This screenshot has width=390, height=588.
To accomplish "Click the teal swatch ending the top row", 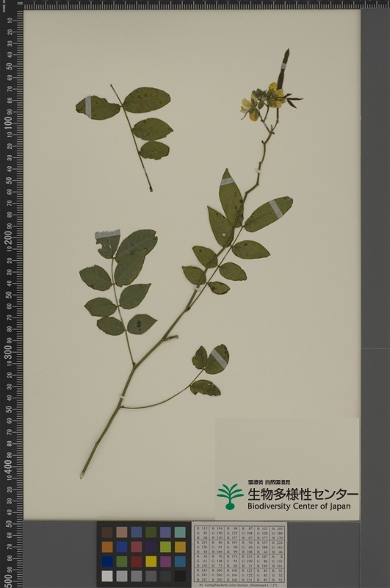I will tap(180, 532).
